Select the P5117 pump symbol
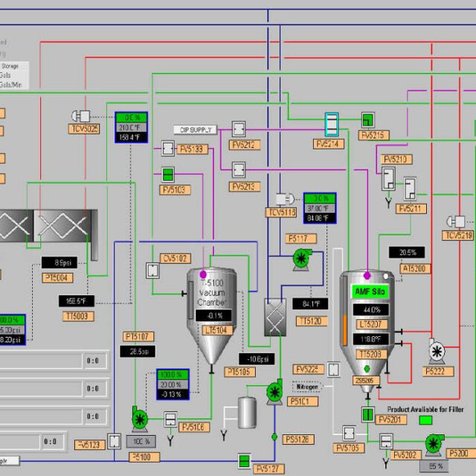 tap(301, 257)
